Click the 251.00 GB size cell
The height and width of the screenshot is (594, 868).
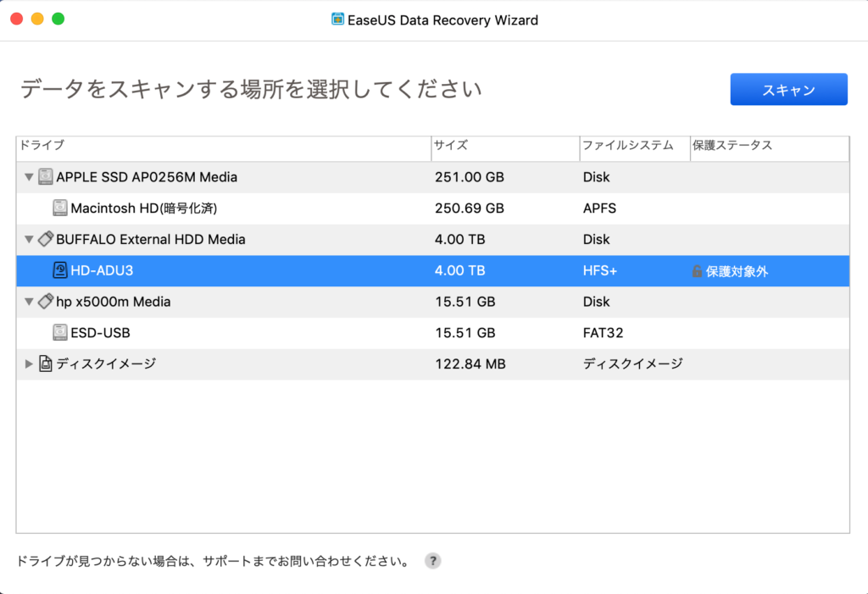point(470,177)
